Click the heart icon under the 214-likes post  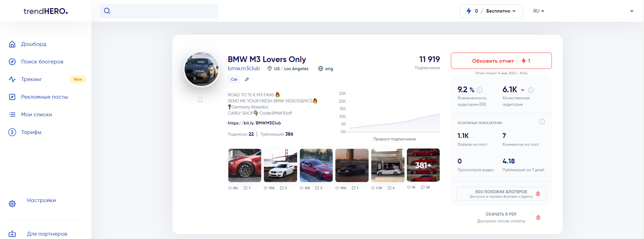pyautogui.click(x=230, y=188)
